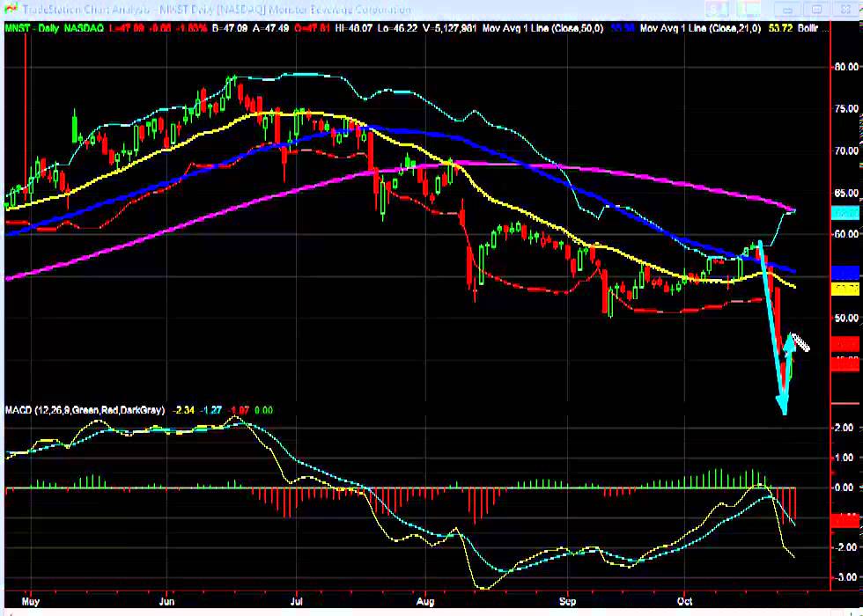This screenshot has height=616, width=863.
Task: Close the TradeStation Chart Analysis window
Action: click(x=845, y=10)
